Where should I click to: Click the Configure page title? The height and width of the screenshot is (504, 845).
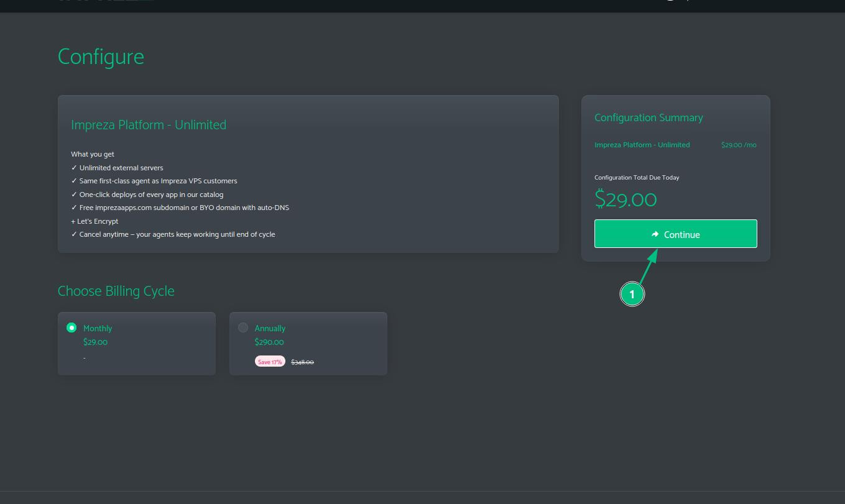click(101, 57)
